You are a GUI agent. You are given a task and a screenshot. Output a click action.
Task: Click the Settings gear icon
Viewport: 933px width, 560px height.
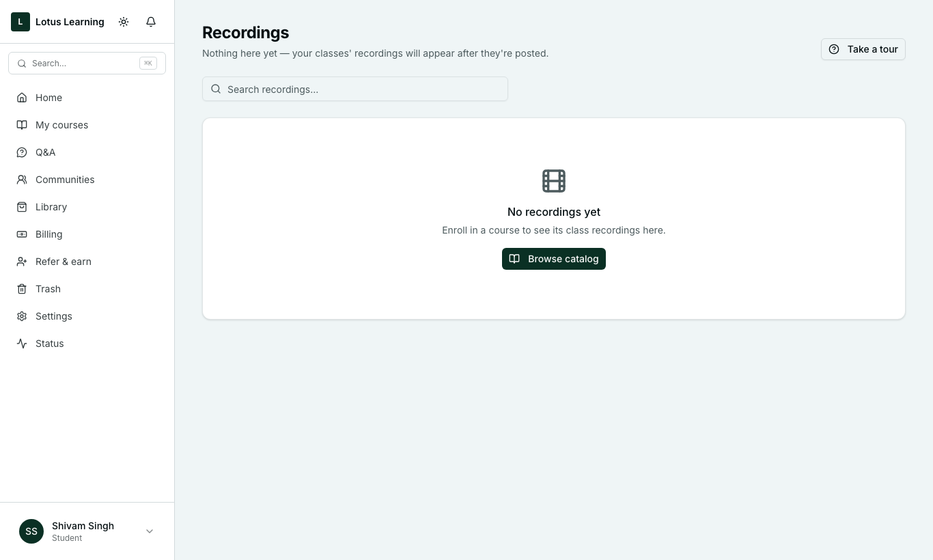[x=22, y=316]
